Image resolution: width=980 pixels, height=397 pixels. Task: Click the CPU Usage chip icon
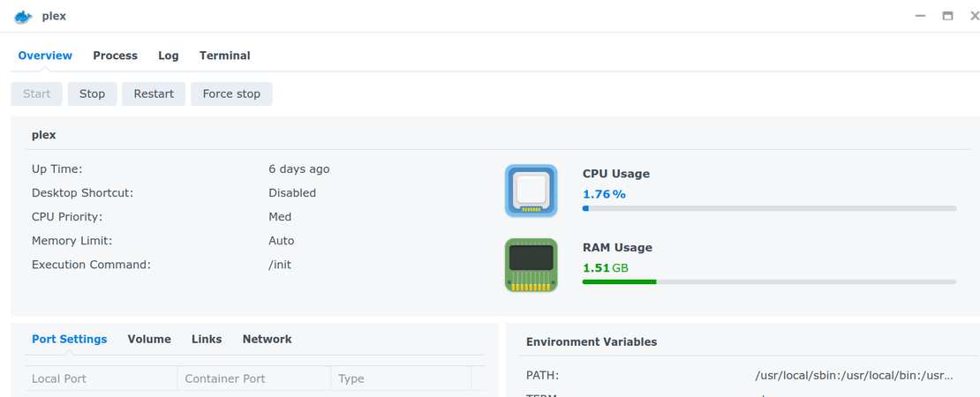[x=531, y=191]
